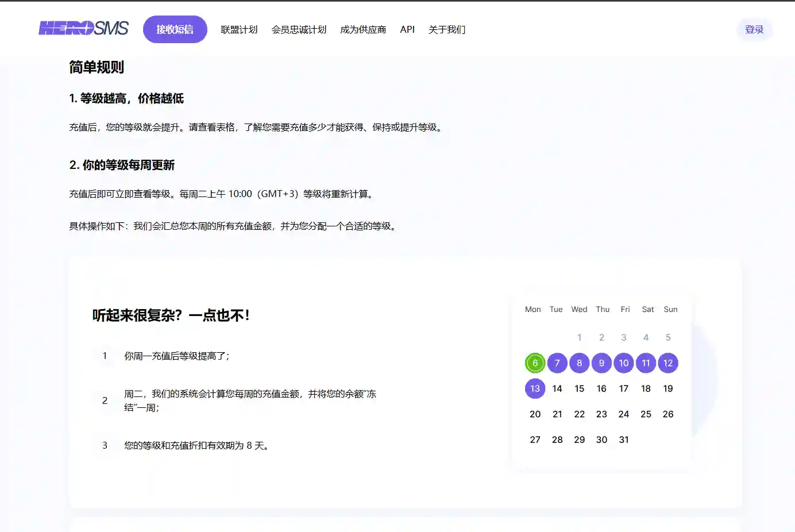The width and height of the screenshot is (795, 532).
Task: Click 关于我们 in the navigation bar
Action: coord(447,29)
